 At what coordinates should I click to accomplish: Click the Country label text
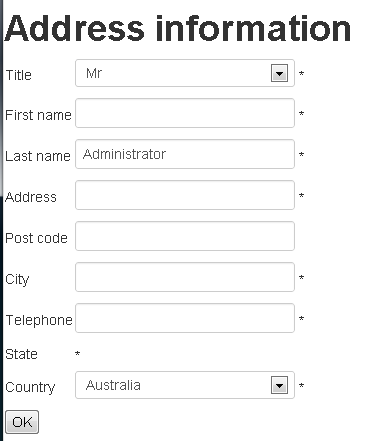point(30,387)
